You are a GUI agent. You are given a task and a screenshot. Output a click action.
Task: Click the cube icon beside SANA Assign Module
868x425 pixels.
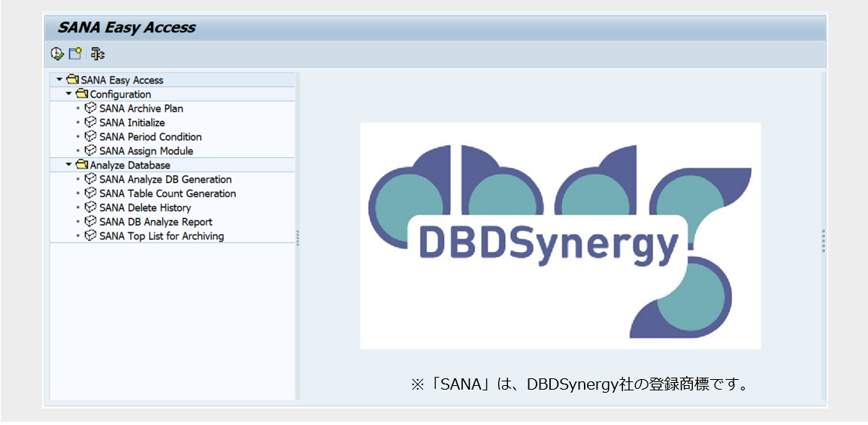(x=90, y=150)
